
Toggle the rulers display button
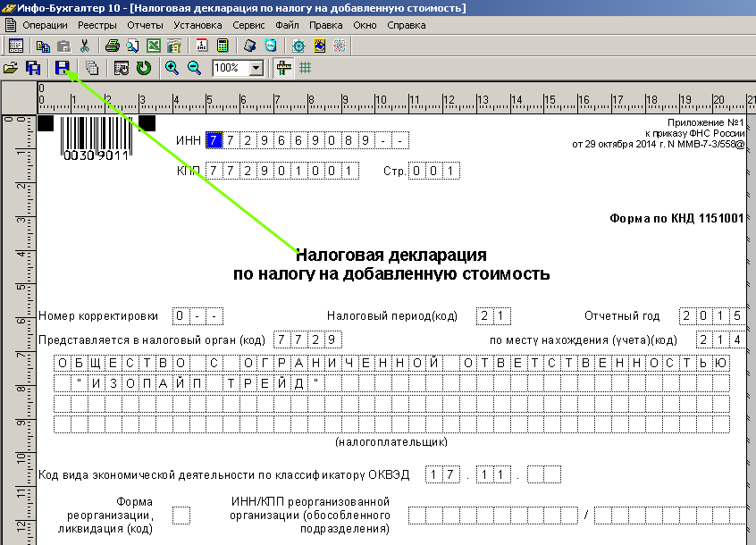[284, 68]
